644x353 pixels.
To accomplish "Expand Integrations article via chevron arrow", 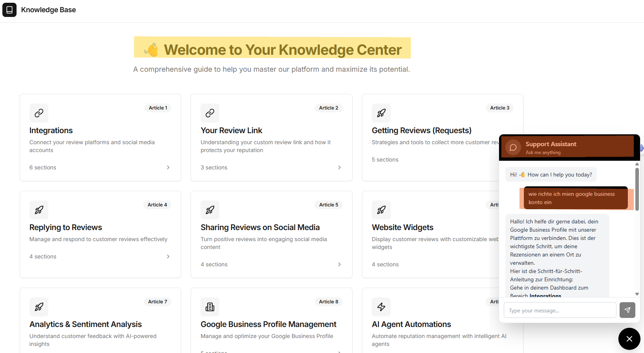I will (x=168, y=167).
